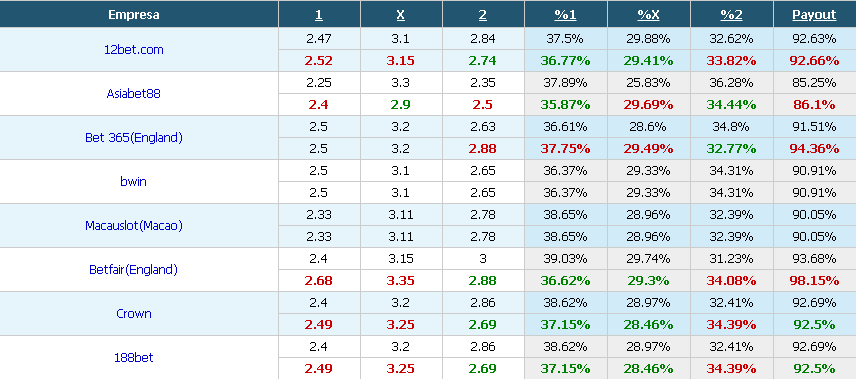Open the Asiabet88 bookmaker link
The height and width of the screenshot is (379, 856).
pyautogui.click(x=134, y=93)
